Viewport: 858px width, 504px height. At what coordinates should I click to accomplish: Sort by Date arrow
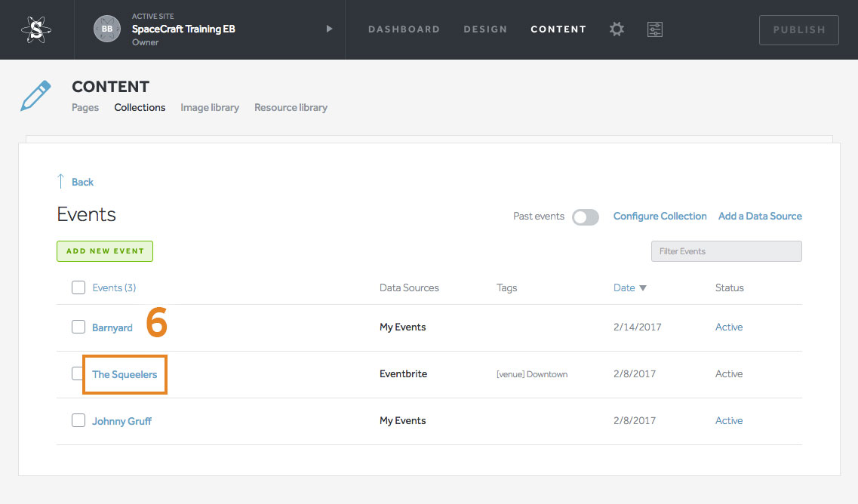643,288
